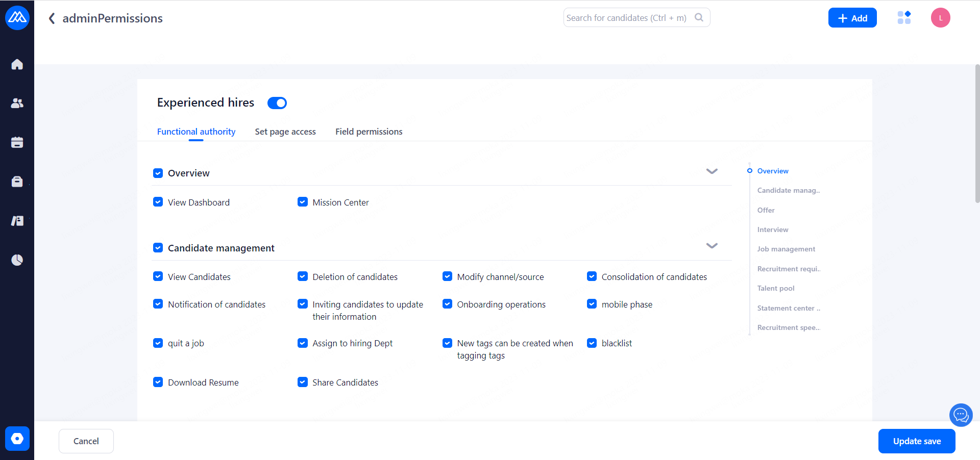Click the calendar icon in sidebar

tap(17, 142)
